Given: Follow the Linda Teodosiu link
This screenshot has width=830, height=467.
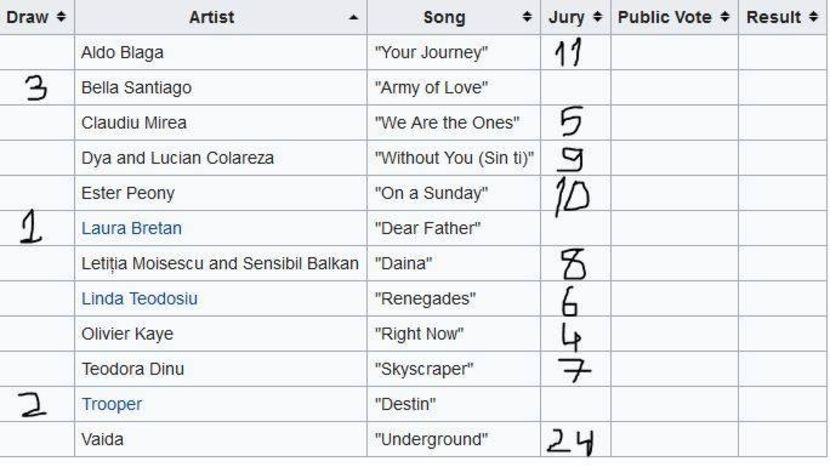Looking at the screenshot, I should 139,299.
